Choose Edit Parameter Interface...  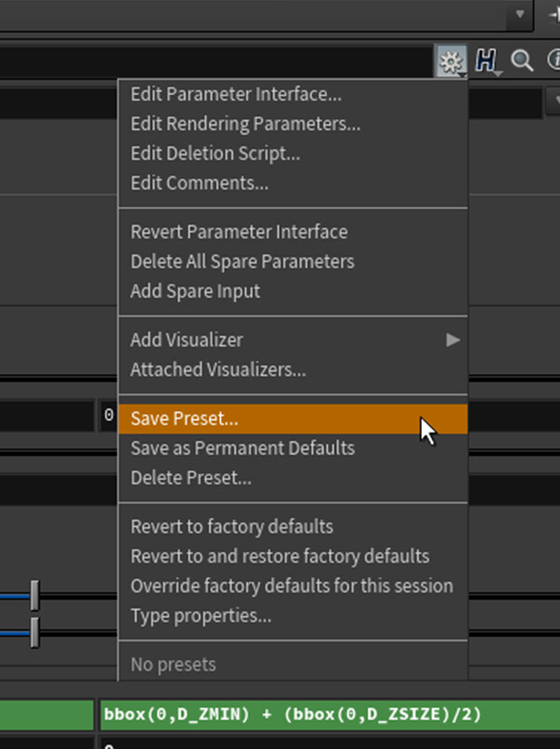pyautogui.click(x=235, y=93)
